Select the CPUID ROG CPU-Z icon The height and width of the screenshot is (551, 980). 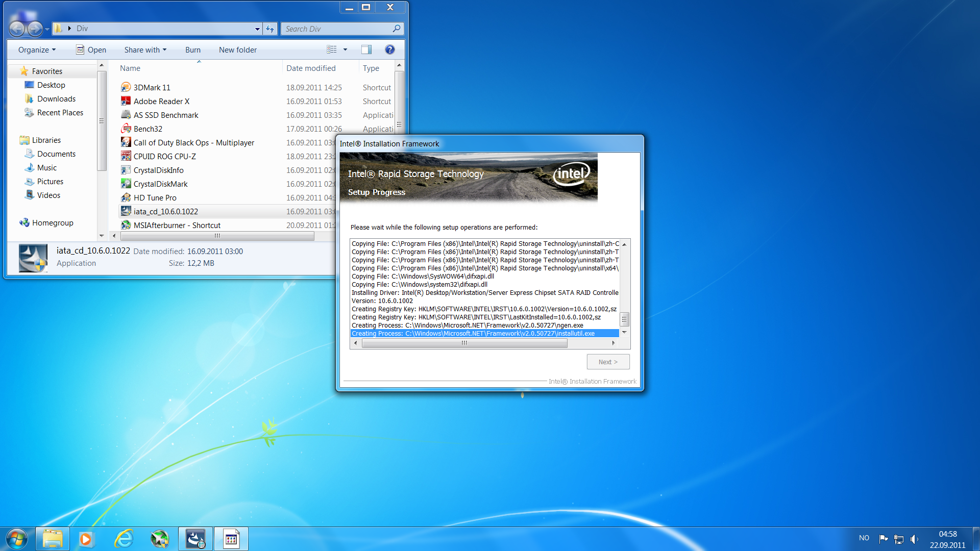point(126,156)
